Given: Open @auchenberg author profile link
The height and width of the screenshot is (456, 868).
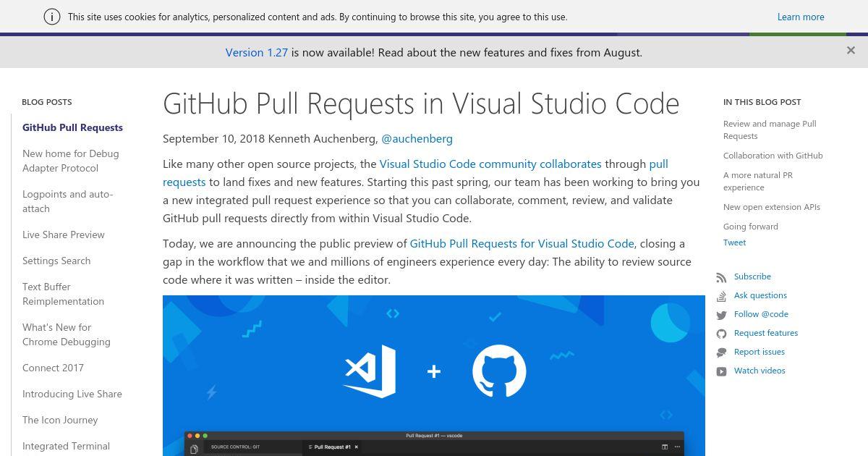Looking at the screenshot, I should pyautogui.click(x=417, y=138).
